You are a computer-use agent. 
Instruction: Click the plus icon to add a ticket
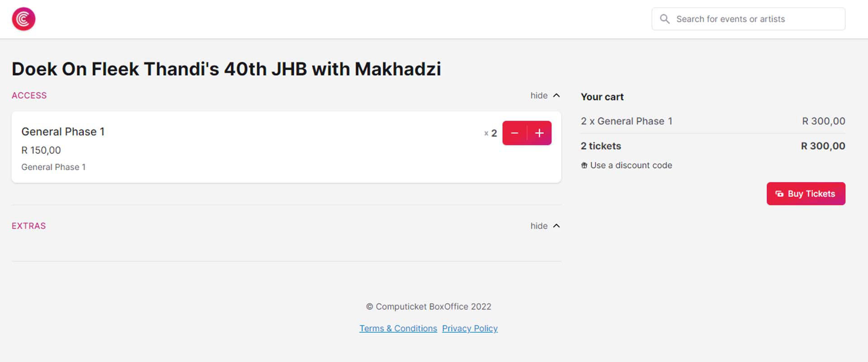539,133
